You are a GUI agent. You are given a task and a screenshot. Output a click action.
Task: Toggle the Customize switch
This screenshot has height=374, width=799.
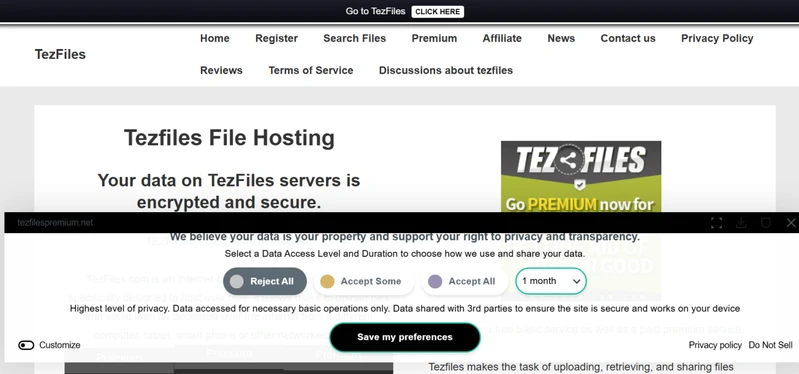(x=26, y=345)
